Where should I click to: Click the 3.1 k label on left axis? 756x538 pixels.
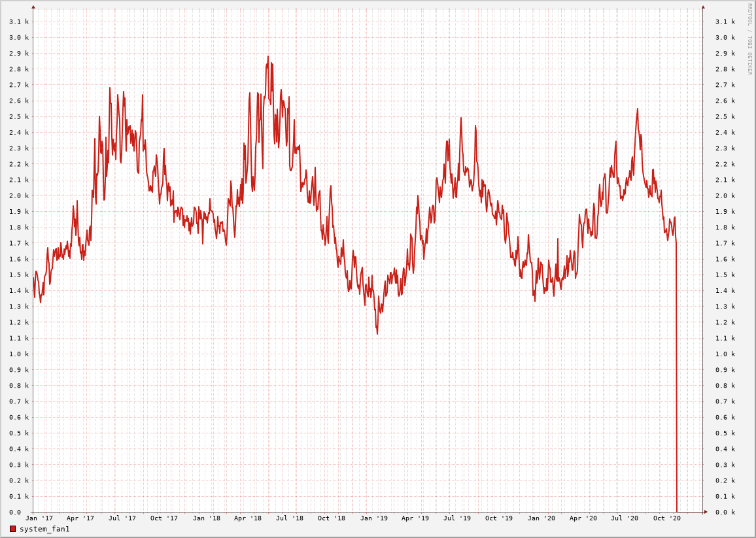point(19,22)
